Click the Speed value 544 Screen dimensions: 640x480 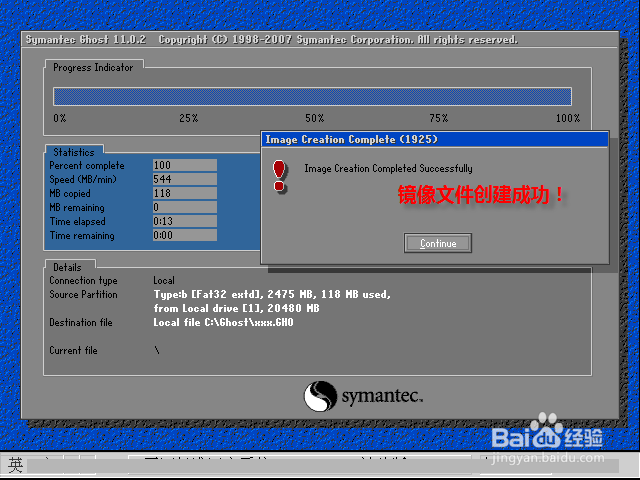pos(184,179)
